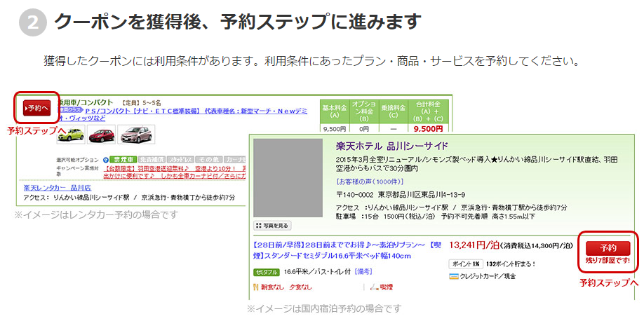This screenshot has width=644, height=321.
Task: Click the smoking icon beside 喫煙
Action: point(374,287)
